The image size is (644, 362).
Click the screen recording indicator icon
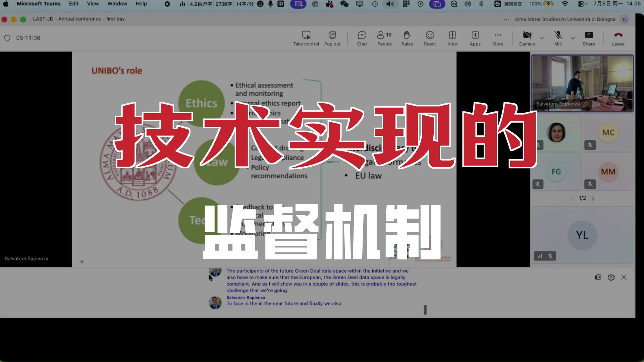click(x=167, y=4)
